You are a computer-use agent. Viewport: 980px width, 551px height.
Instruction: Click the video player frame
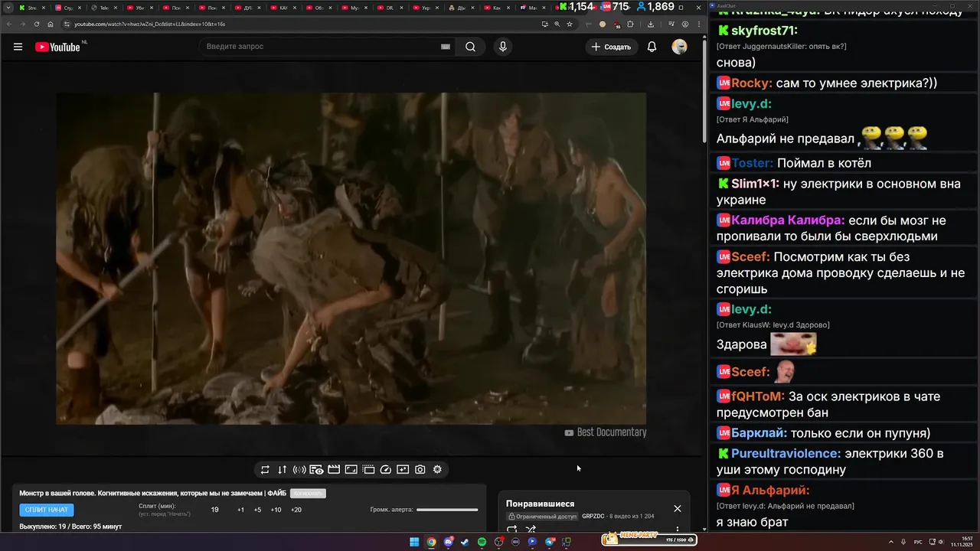click(351, 259)
